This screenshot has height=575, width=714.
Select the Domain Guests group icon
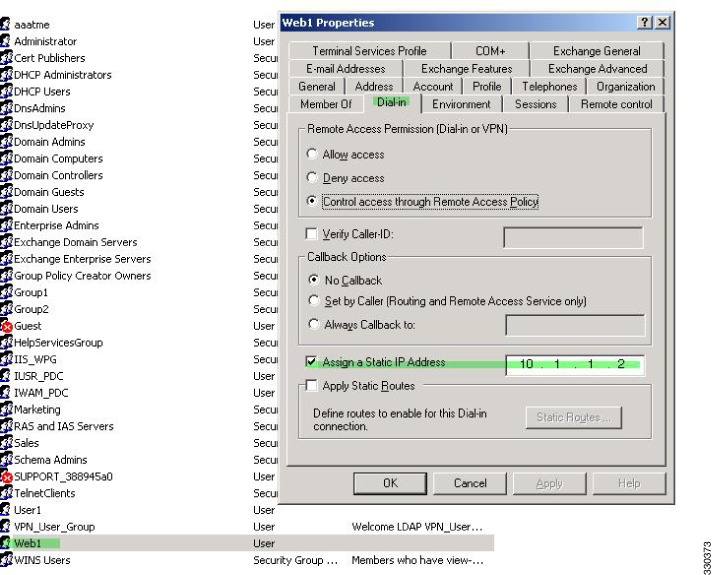click(x=6, y=192)
